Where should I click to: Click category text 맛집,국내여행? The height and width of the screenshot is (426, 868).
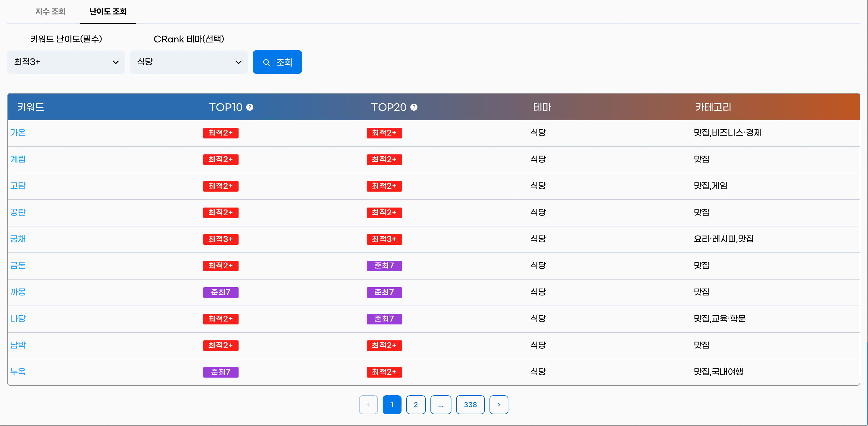click(x=718, y=372)
